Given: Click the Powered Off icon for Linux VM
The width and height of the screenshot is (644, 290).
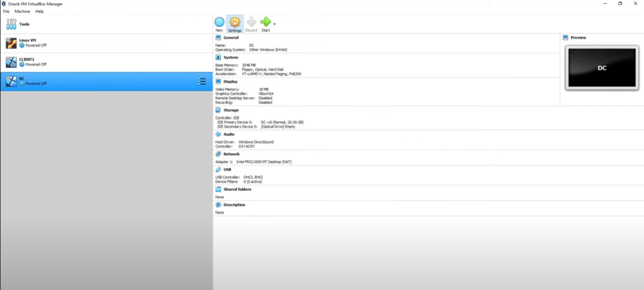Looking at the screenshot, I should pos(22,46).
